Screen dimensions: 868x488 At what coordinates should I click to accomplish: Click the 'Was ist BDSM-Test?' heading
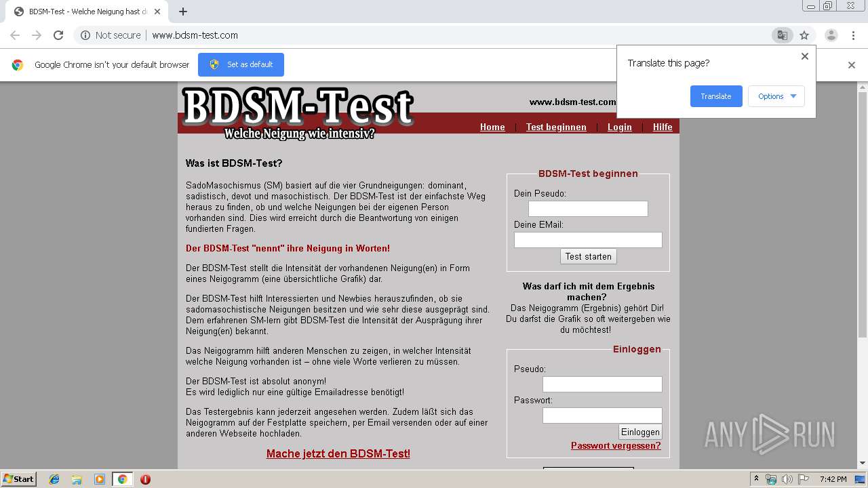coord(234,163)
